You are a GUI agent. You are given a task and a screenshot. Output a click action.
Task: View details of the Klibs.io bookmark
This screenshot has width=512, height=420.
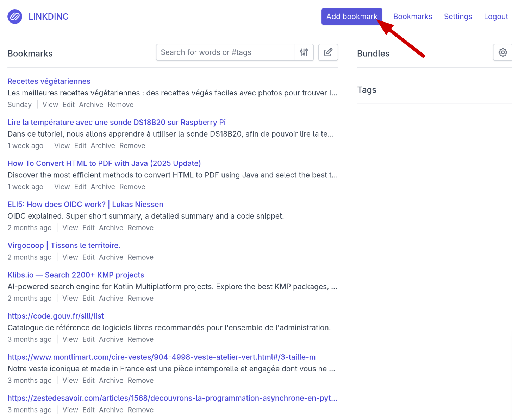pyautogui.click(x=70, y=299)
